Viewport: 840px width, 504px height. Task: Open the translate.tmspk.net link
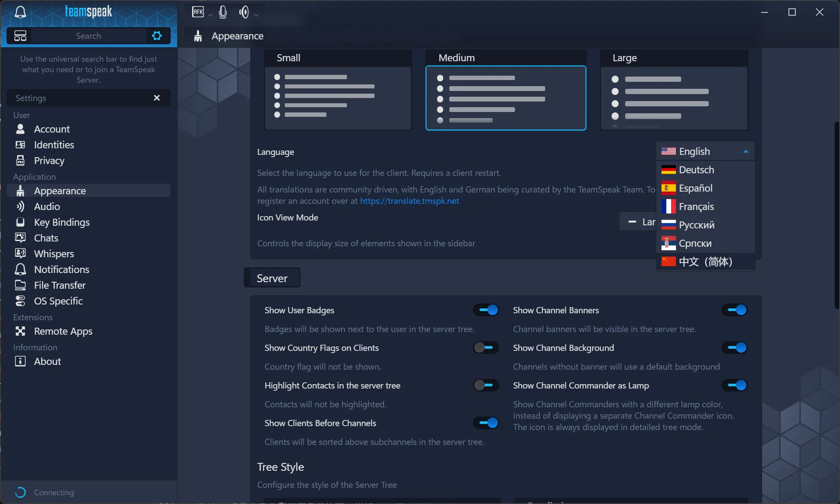409,201
